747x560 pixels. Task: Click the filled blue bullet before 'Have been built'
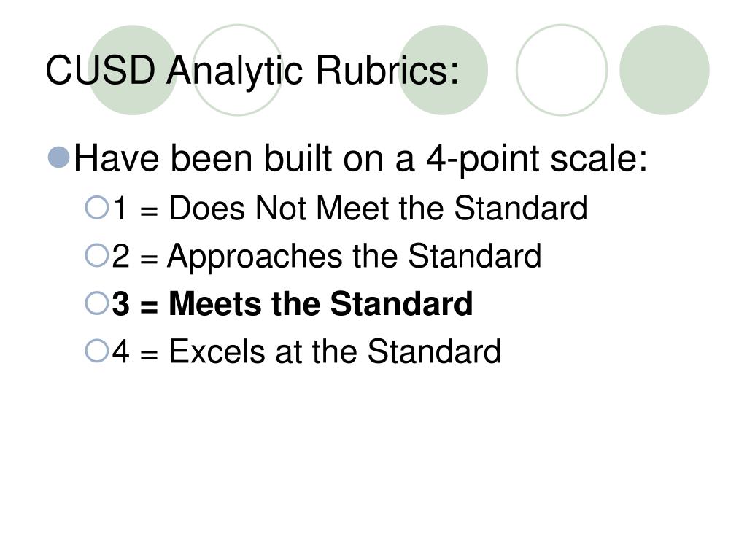point(59,157)
